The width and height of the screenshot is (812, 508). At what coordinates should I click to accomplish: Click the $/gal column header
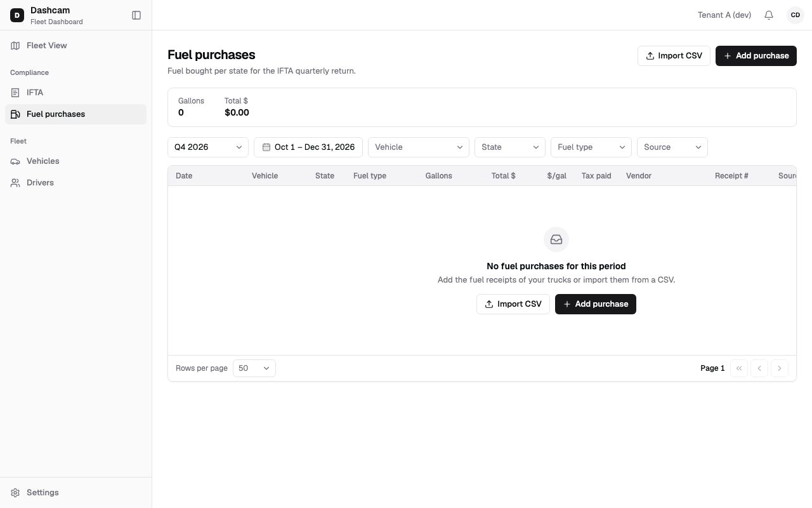pos(557,176)
